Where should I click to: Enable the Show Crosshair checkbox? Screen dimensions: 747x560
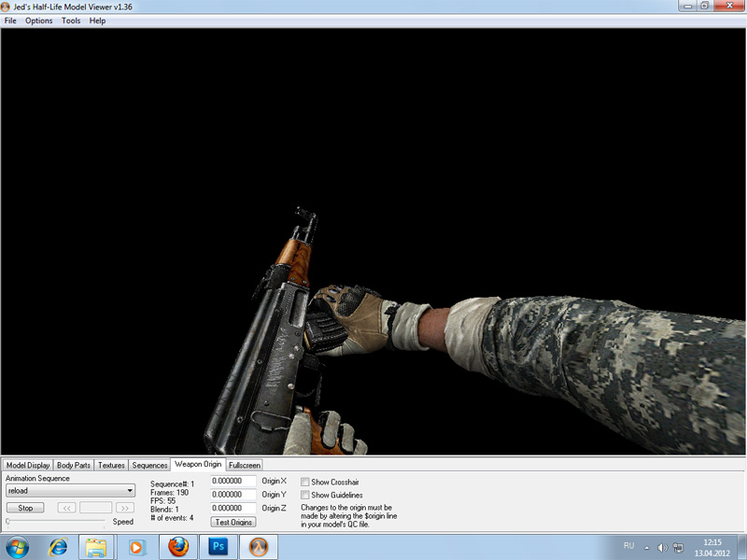tap(305, 482)
